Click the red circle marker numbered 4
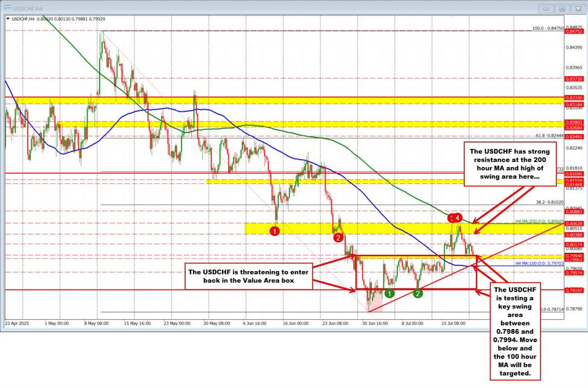This screenshot has height=388, width=588. (x=460, y=217)
